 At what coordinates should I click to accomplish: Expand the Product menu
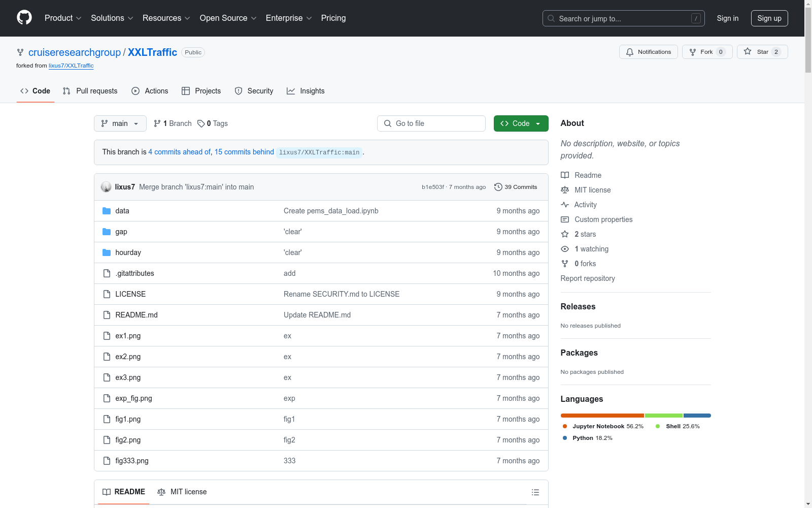tap(63, 18)
